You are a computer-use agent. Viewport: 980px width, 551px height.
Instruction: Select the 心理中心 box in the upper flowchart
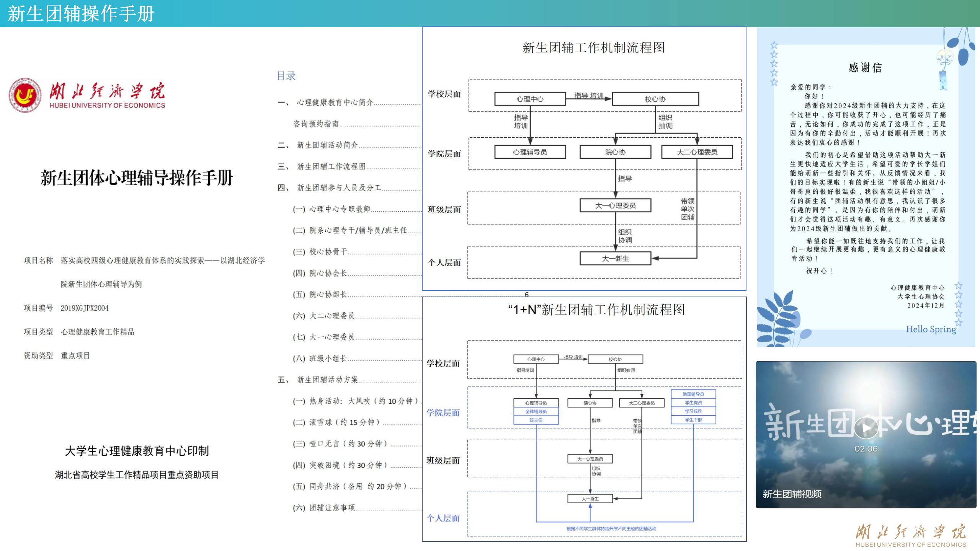point(530,99)
